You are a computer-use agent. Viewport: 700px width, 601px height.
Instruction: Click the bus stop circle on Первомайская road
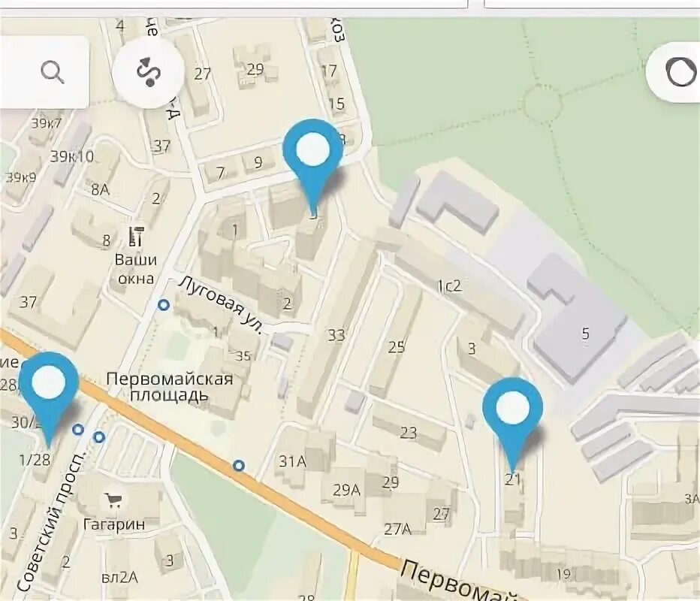coord(239,466)
